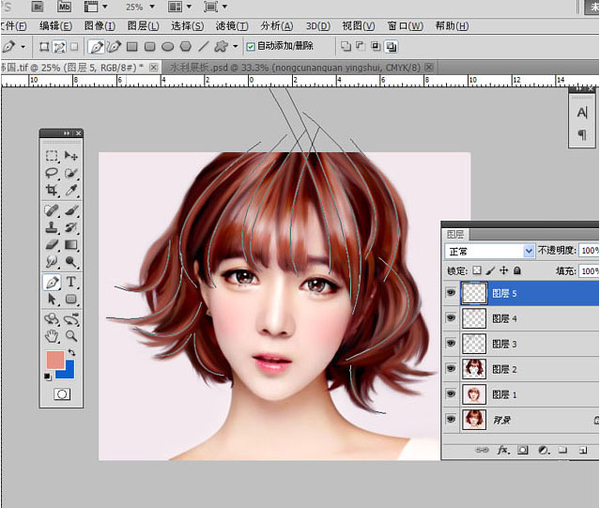Open the 图像(I) menu
Screen dimensions: 600x508
98,26
